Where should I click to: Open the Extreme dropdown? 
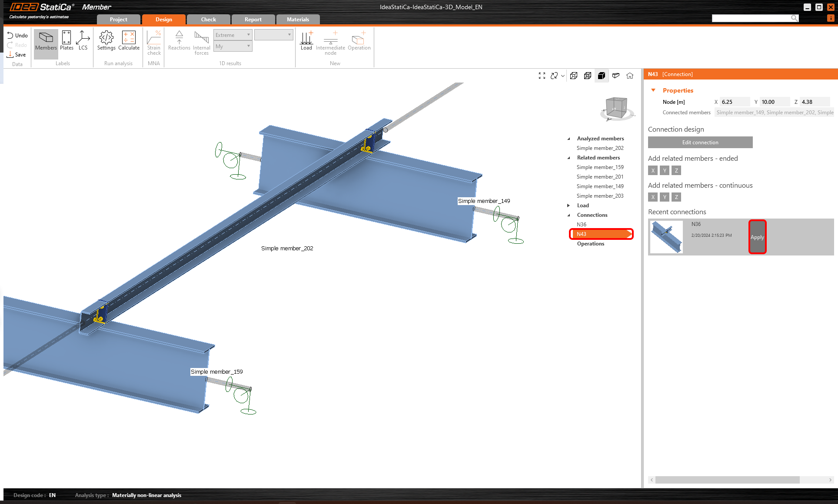pos(233,35)
